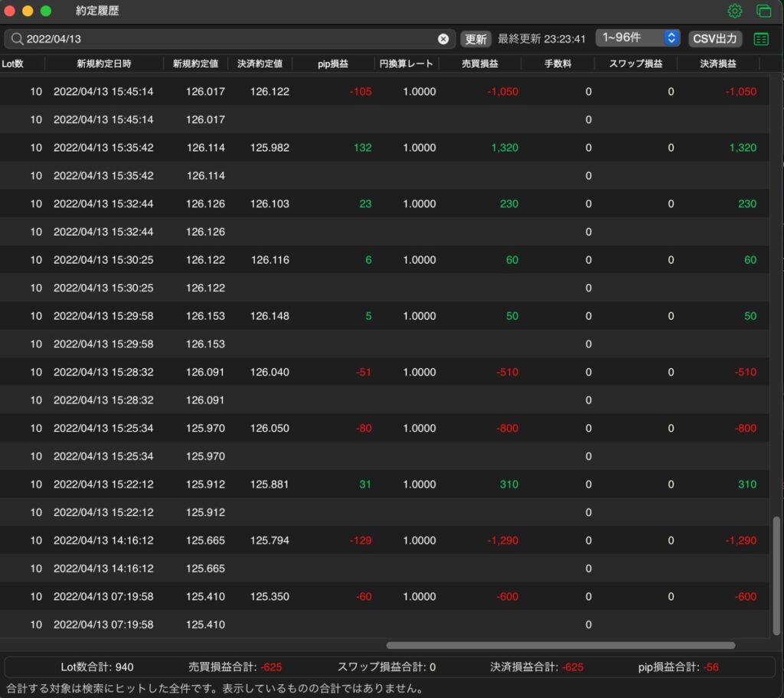Click the magnifying glass search icon

pyautogui.click(x=17, y=39)
